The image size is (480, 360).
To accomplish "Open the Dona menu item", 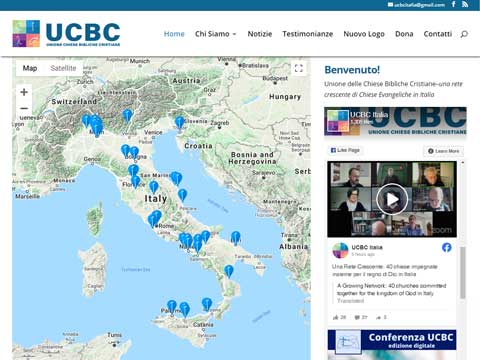I will tap(404, 34).
